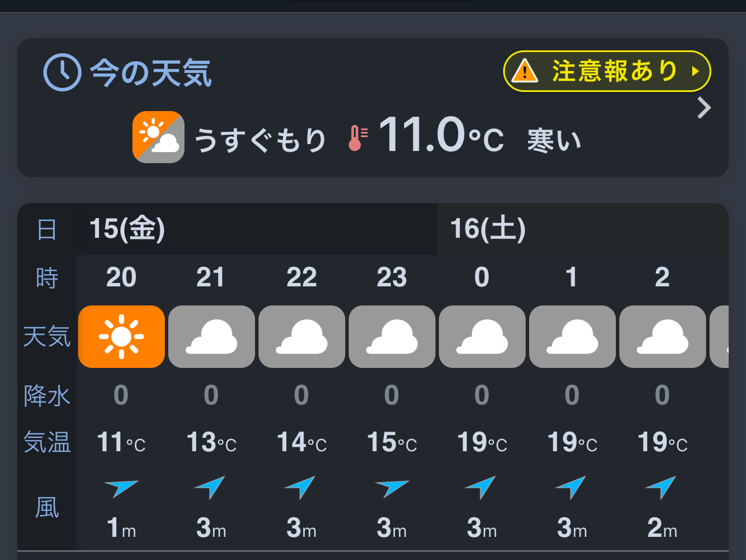This screenshot has height=560, width=746.
Task: Select the sunny icon at 20時
Action: pyautogui.click(x=121, y=337)
